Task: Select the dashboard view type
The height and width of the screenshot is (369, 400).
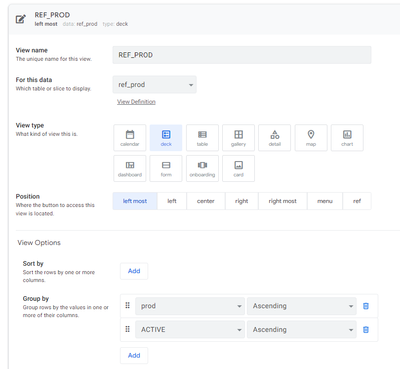Action: 130,168
